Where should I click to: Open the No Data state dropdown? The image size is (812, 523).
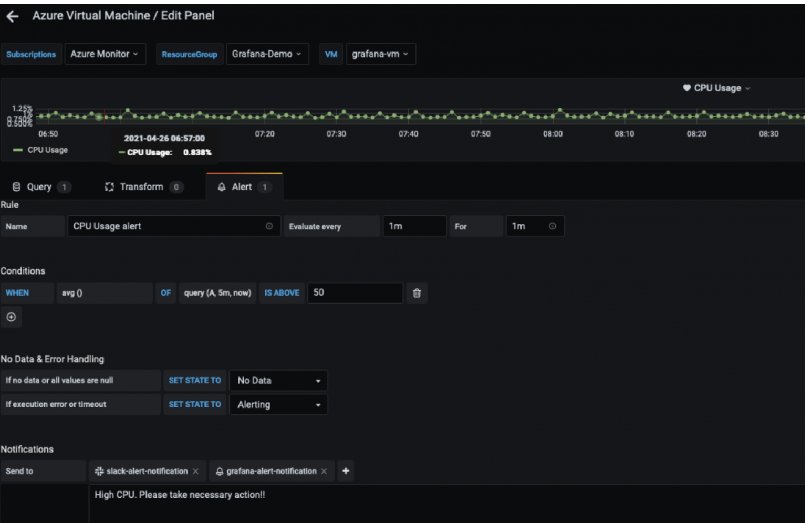pyautogui.click(x=278, y=381)
